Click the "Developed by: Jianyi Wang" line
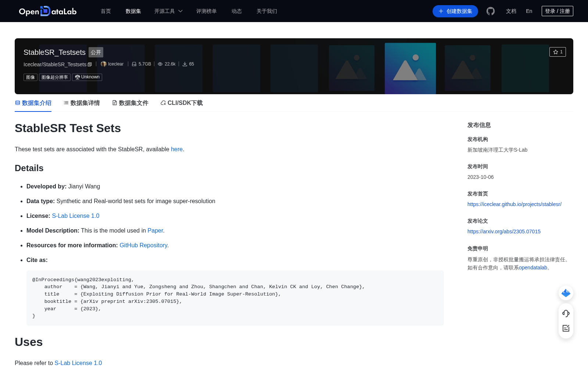 (63, 187)
